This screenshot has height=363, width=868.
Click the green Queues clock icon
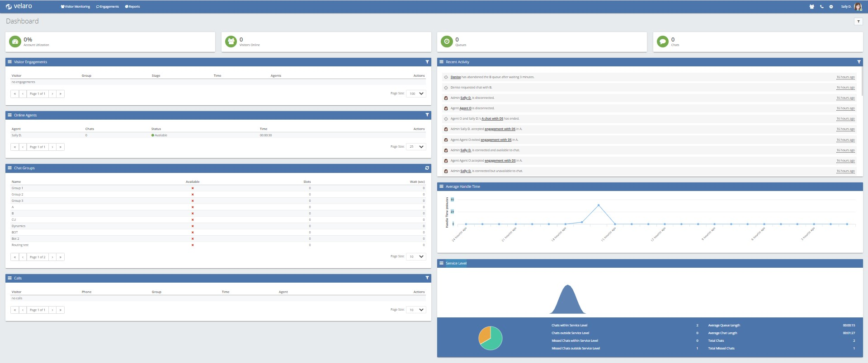(x=447, y=42)
